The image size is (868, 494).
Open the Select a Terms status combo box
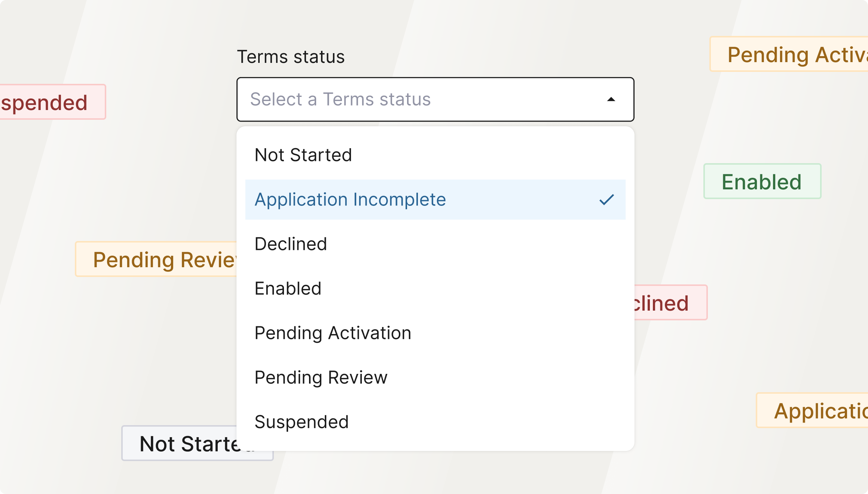tap(435, 99)
